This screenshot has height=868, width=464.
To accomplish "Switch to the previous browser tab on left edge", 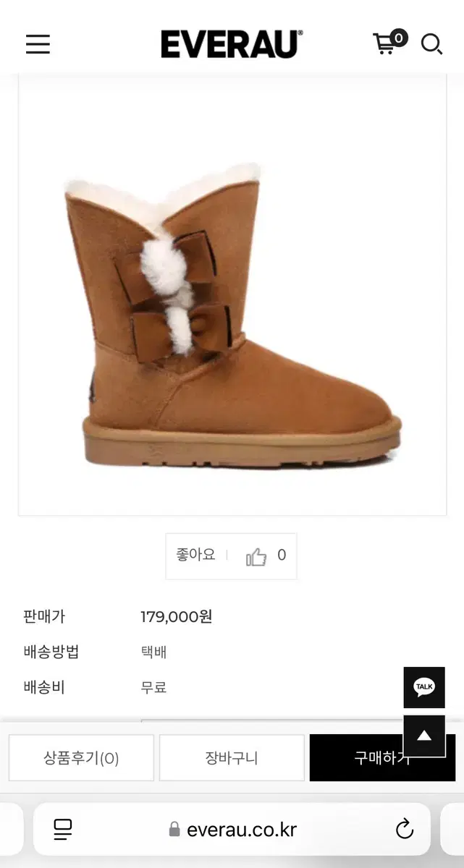I will (x=12, y=829).
